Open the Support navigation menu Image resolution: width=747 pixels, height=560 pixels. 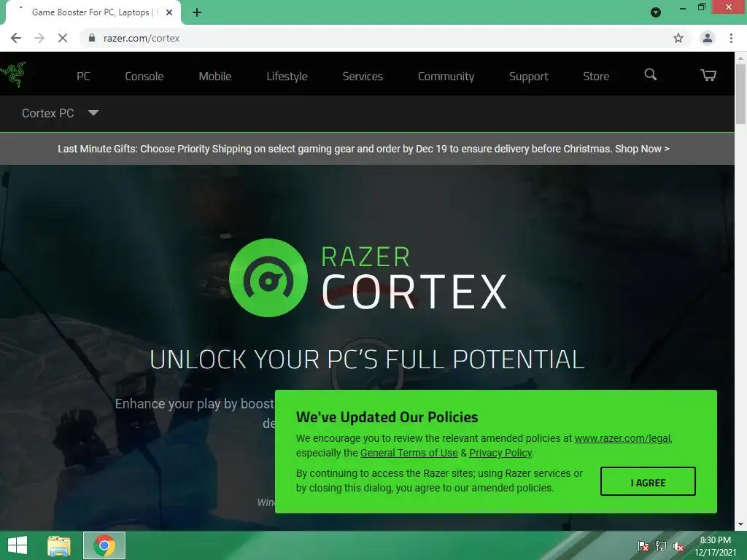tap(528, 76)
